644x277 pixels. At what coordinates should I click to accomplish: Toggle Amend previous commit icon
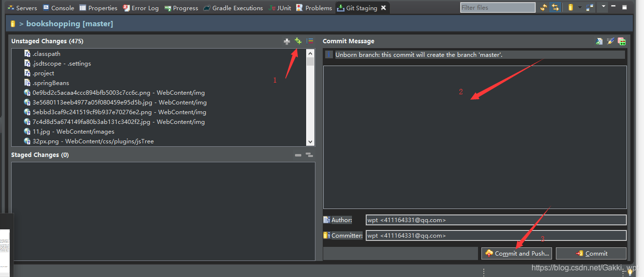click(599, 41)
